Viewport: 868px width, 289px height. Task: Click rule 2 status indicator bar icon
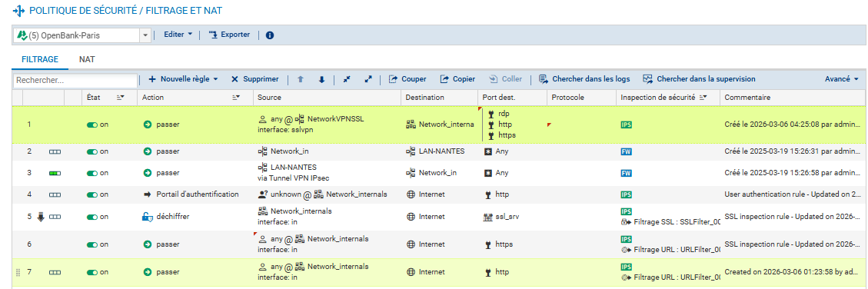[55, 151]
